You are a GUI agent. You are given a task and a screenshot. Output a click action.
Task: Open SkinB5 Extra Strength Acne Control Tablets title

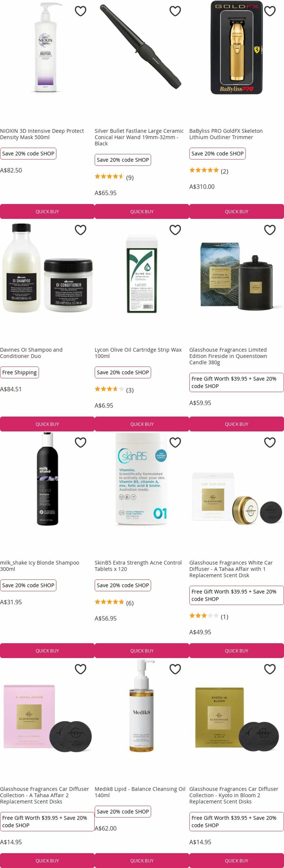138,566
